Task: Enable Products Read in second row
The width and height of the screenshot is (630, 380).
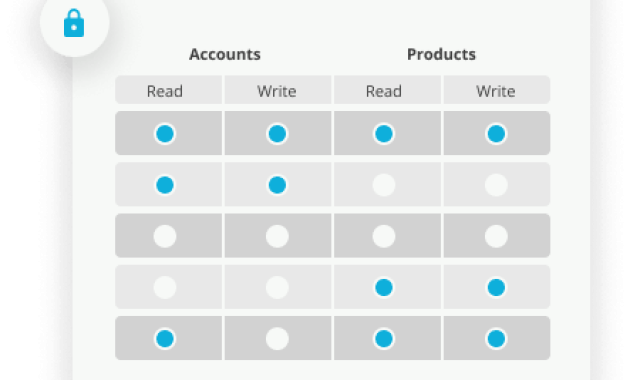Action: click(384, 185)
